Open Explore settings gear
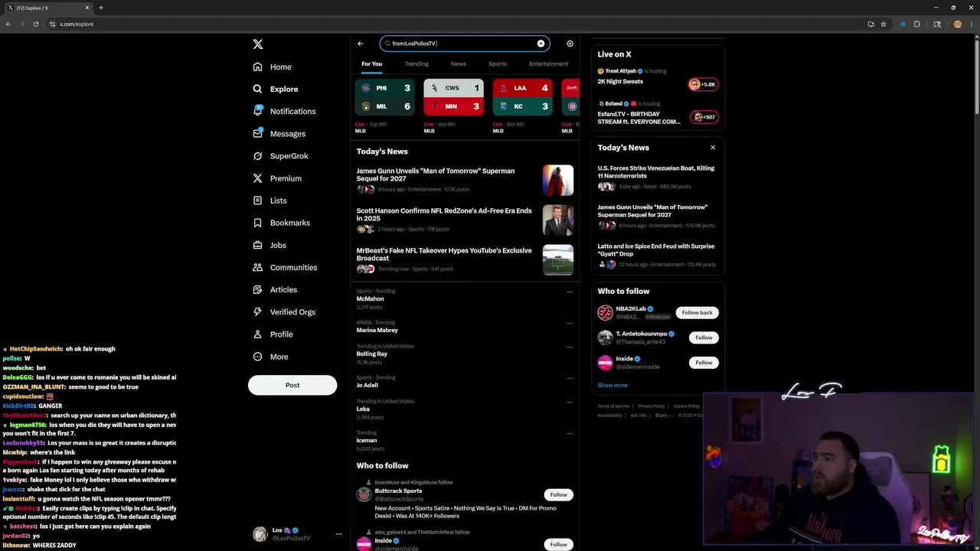The height and width of the screenshot is (551, 980). tap(570, 44)
